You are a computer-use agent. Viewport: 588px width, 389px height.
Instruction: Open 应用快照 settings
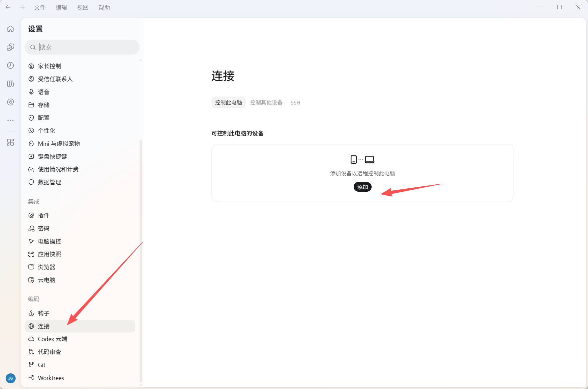(x=80, y=254)
